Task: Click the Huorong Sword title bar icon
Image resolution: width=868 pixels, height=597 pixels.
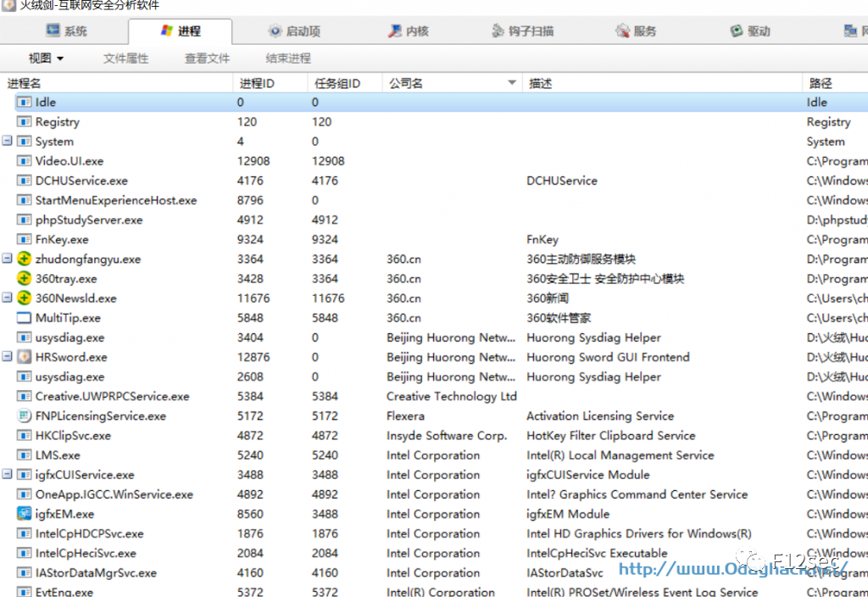Action: [x=8, y=5]
